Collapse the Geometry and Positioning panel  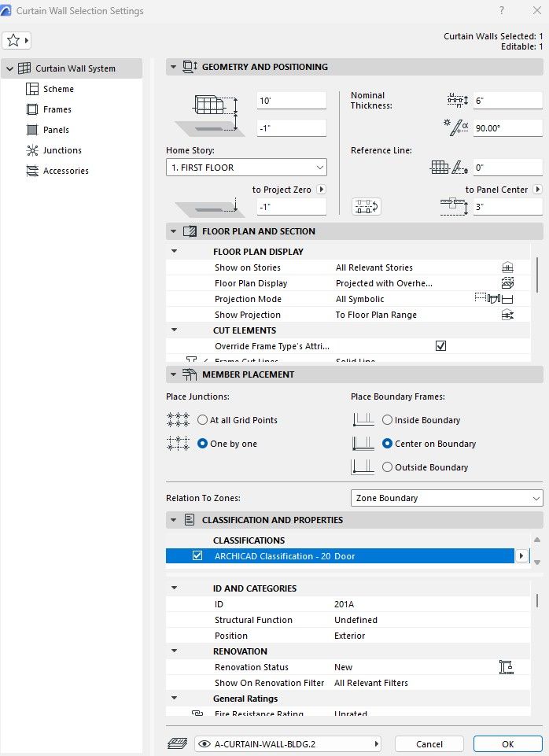pos(174,67)
